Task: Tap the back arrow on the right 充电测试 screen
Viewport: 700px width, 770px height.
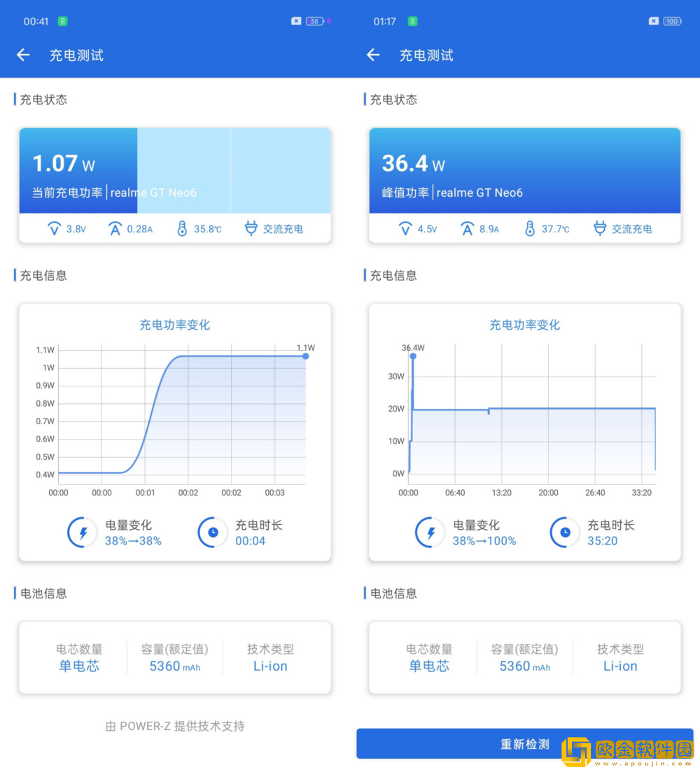Action: (373, 55)
